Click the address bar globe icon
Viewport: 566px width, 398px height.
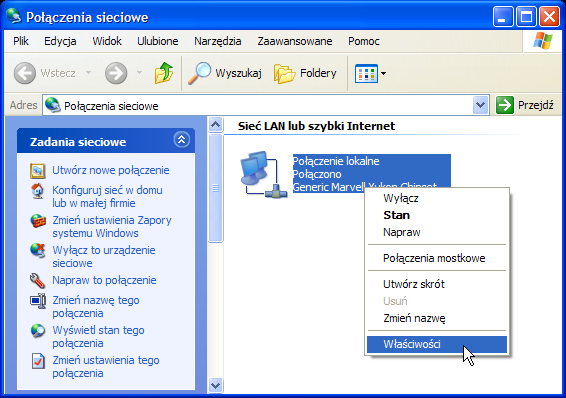(53, 105)
